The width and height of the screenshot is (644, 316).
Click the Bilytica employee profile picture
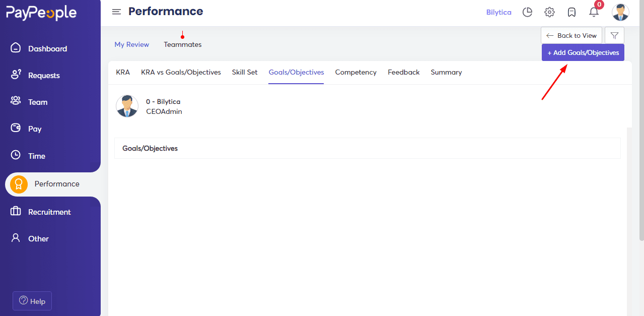pos(127,106)
